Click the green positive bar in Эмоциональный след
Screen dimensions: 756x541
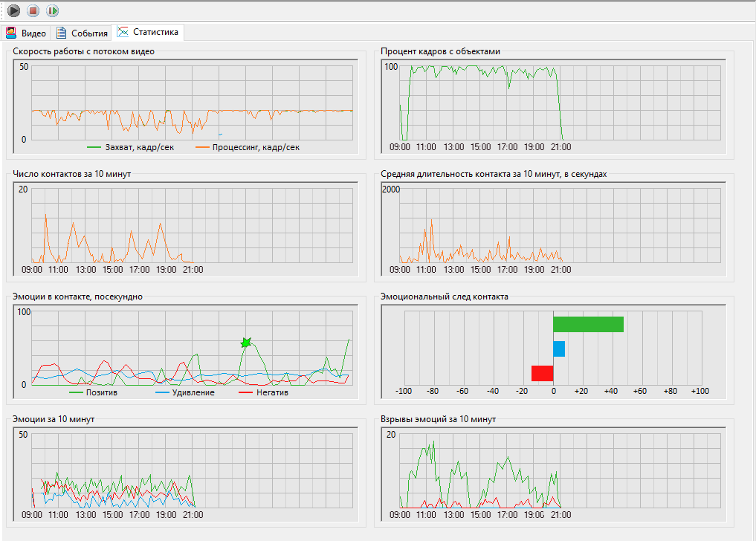pyautogui.click(x=588, y=324)
